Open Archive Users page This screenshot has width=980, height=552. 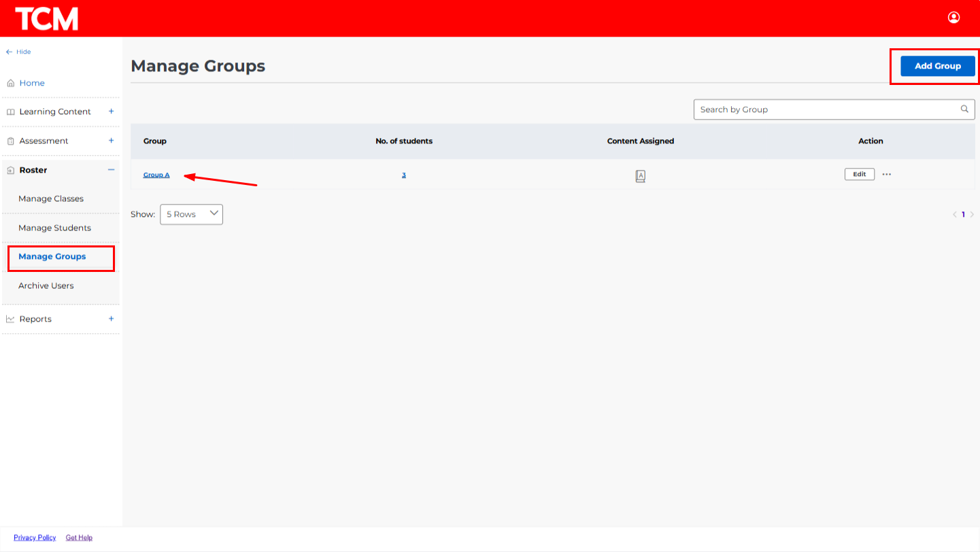click(46, 286)
